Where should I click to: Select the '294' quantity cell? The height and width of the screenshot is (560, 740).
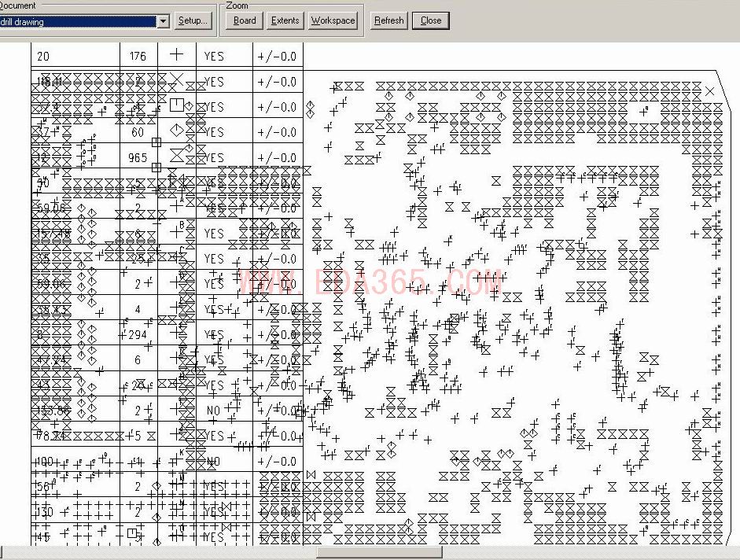tap(138, 335)
